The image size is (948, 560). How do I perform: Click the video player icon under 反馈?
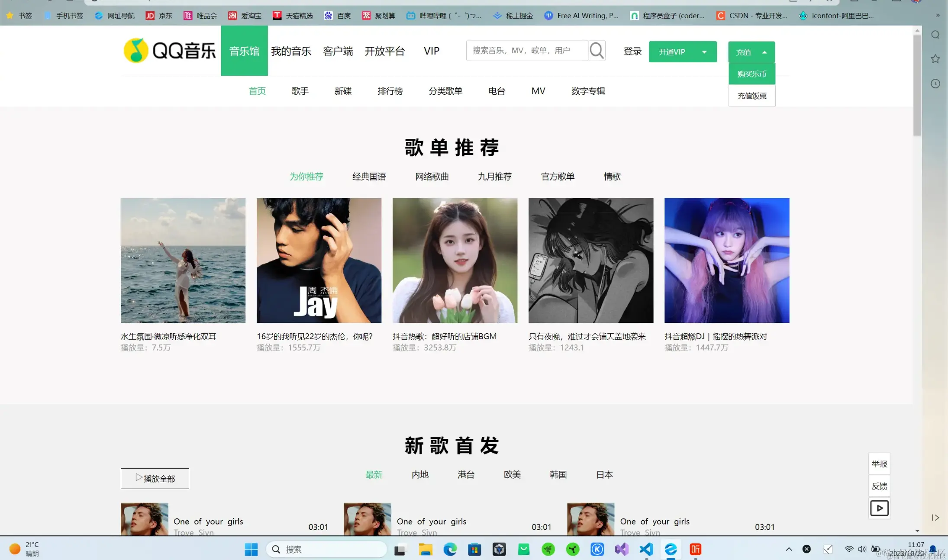pos(879,508)
